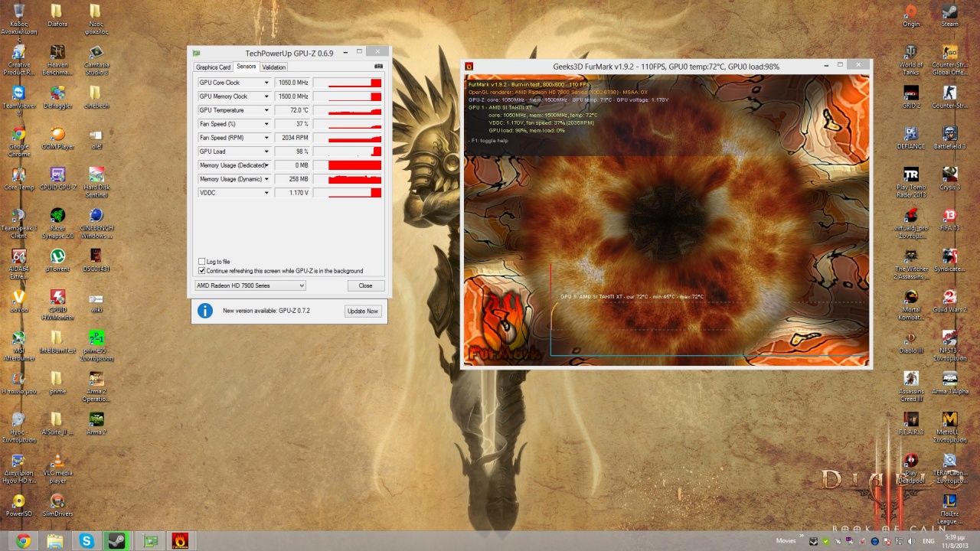Screen dimensions: 980x551
Task: Click the camera screenshot icon in GPU-Z
Action: pyautogui.click(x=378, y=67)
